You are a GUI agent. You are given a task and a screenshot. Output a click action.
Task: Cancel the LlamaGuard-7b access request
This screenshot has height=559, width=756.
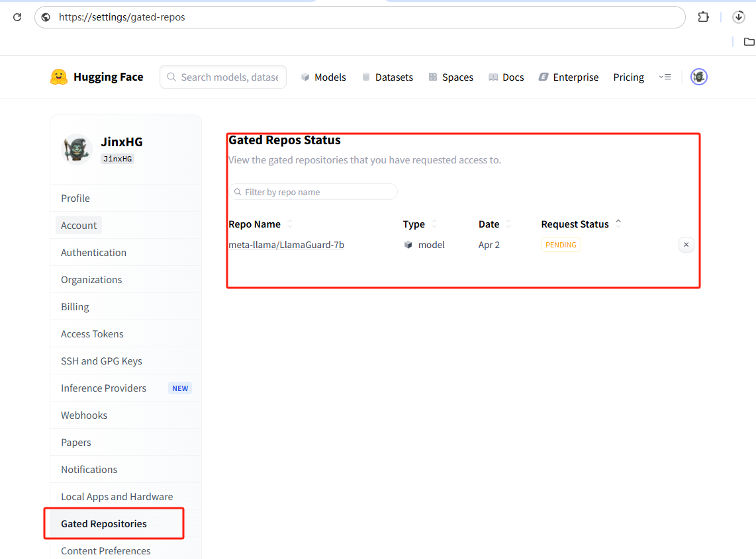point(686,245)
